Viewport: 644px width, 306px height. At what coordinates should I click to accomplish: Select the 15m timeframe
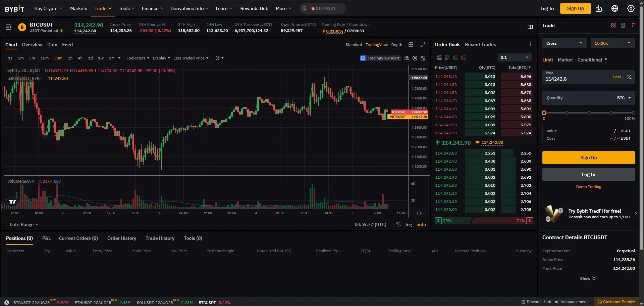tap(44, 58)
